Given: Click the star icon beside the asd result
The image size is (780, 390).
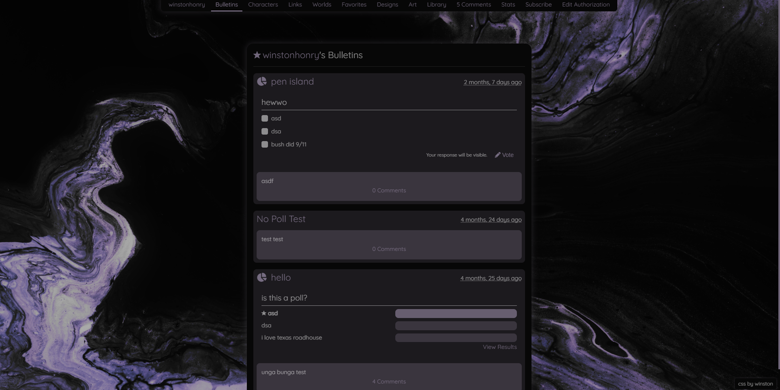Looking at the screenshot, I should point(264,313).
